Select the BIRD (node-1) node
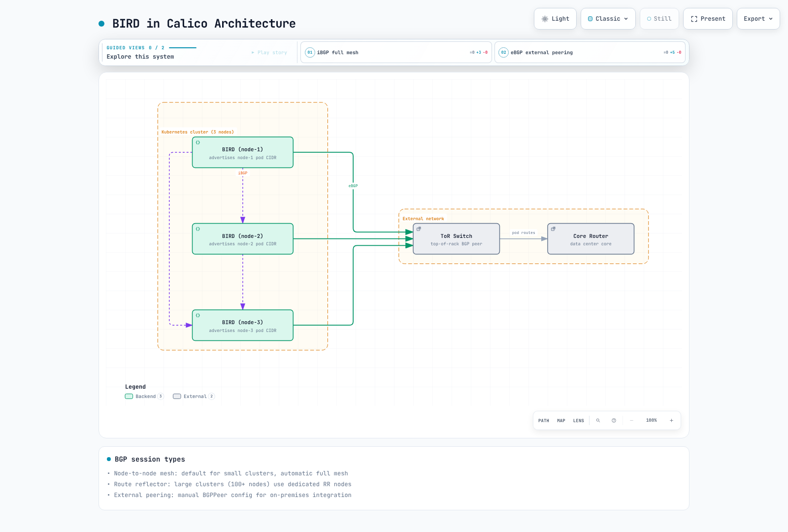This screenshot has height=532, width=788. pyautogui.click(x=243, y=152)
